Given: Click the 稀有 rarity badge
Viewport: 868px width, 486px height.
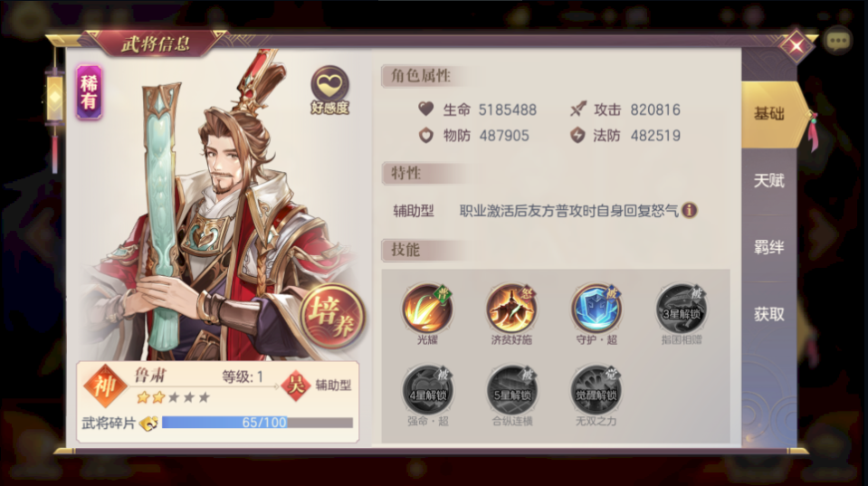Looking at the screenshot, I should click(89, 92).
